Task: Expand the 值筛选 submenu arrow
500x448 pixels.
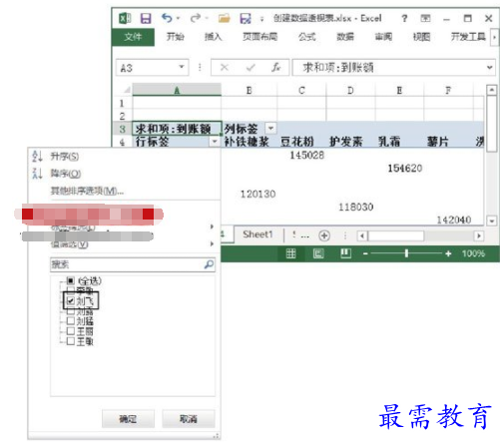Action: 212,243
